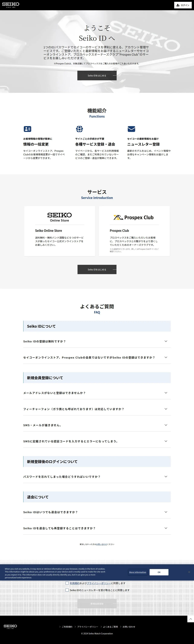Select the 各種サービス登録・退会 heading
The height and width of the screenshot is (644, 194).
pyautogui.click(x=95, y=144)
